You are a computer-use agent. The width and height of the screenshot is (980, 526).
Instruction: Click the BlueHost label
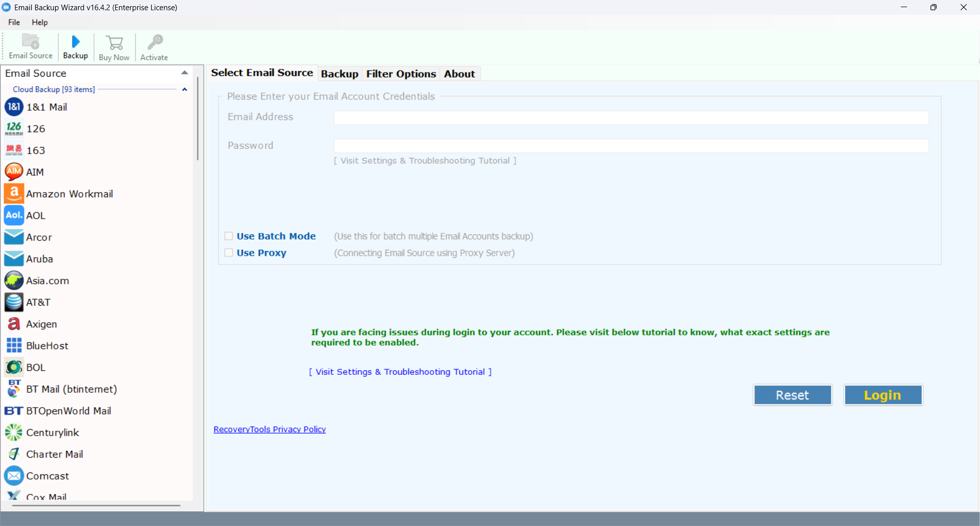click(47, 346)
